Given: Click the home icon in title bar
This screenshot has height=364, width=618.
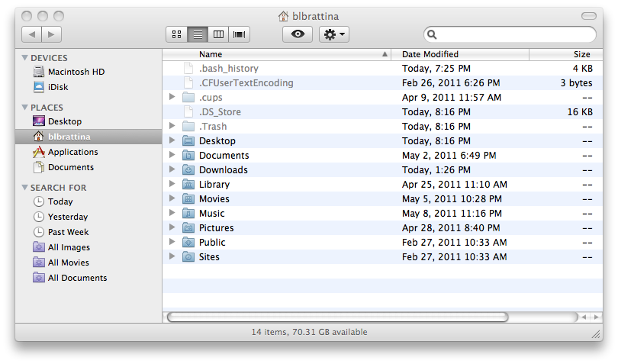Looking at the screenshot, I should (283, 16).
